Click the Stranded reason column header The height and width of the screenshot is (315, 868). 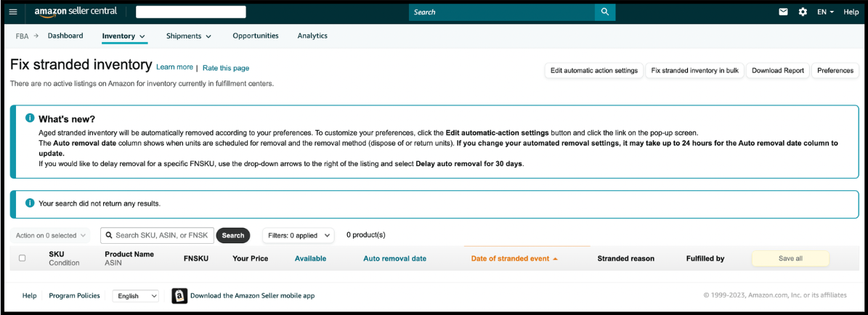(625, 258)
